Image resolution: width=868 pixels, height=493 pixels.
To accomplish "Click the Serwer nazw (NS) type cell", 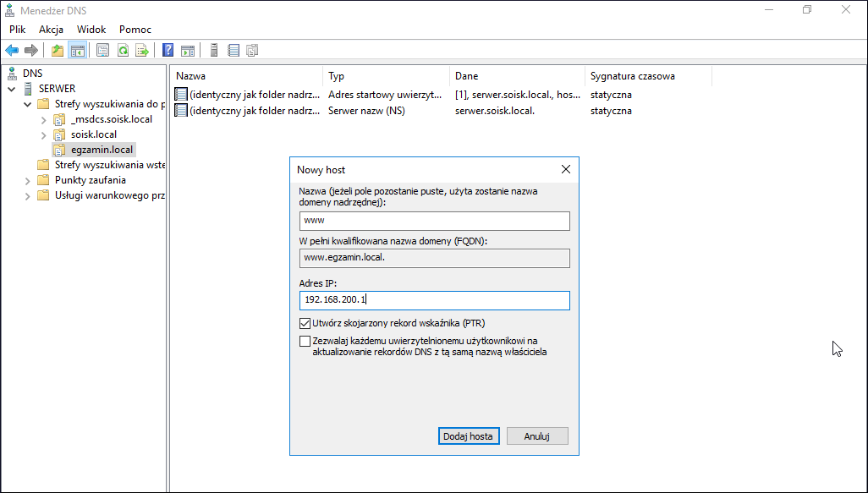I will [366, 111].
